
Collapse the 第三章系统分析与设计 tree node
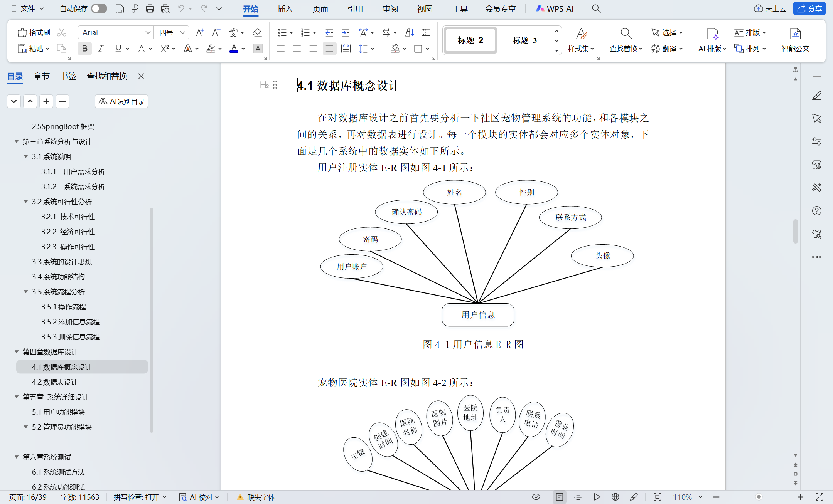[16, 141]
